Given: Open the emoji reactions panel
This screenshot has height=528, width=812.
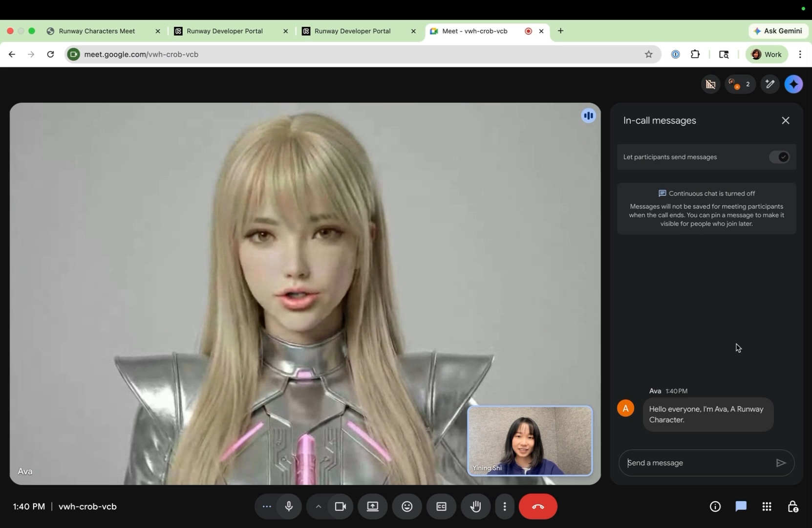Looking at the screenshot, I should [406, 506].
